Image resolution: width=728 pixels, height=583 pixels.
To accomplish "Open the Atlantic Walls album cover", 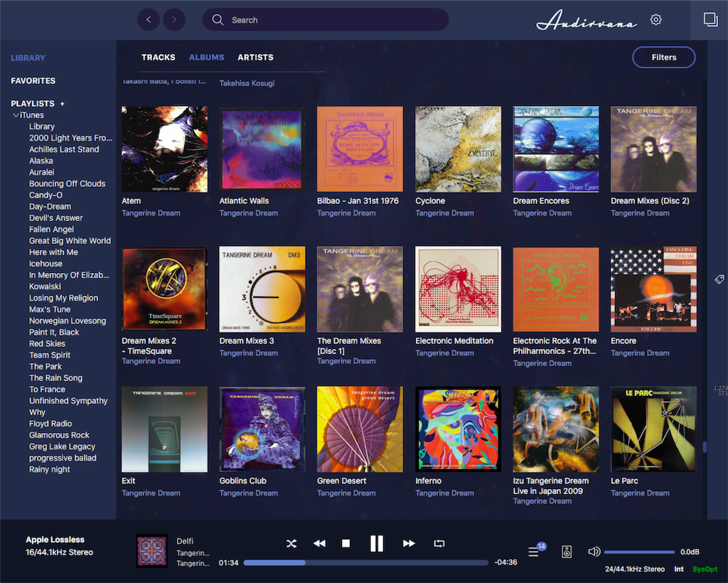I will coord(262,149).
